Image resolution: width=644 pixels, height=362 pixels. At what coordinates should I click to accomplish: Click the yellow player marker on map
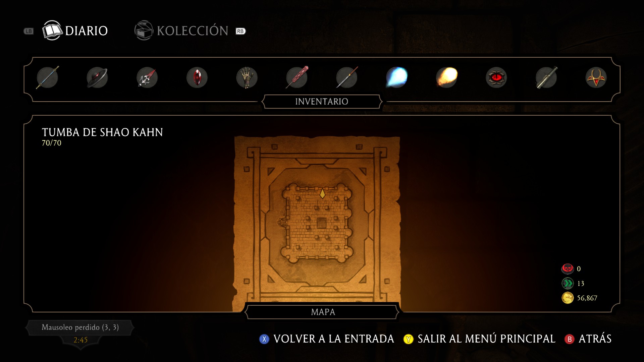pos(322,193)
